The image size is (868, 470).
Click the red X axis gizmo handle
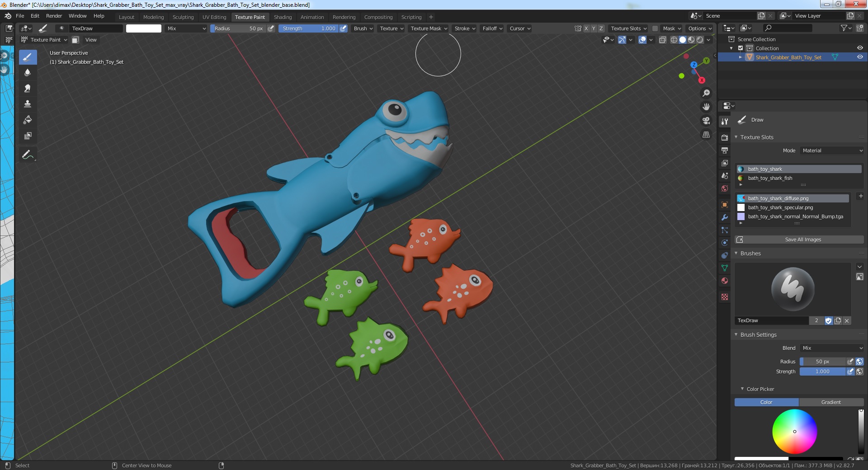(702, 80)
